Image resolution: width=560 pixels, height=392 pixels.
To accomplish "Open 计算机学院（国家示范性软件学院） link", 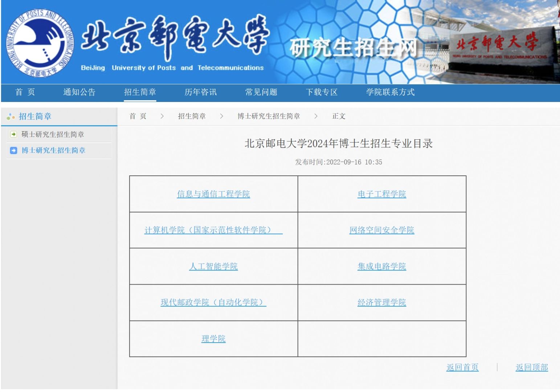I will pyautogui.click(x=213, y=230).
